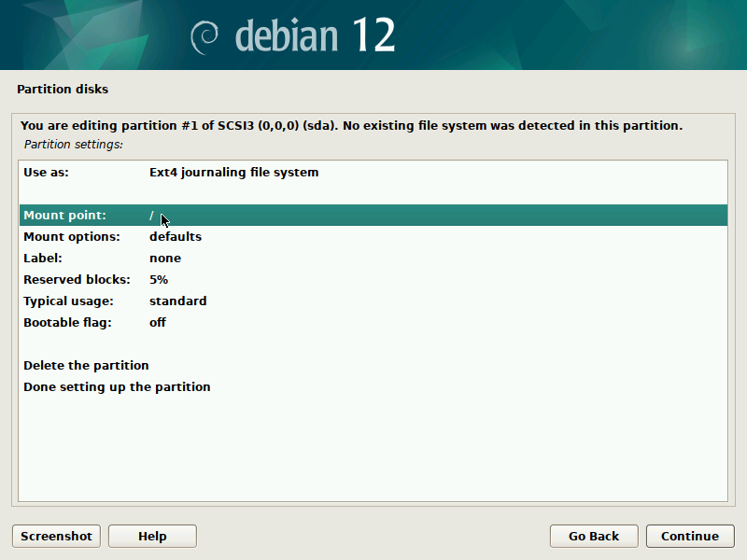747x560 pixels.
Task: Select 'Done setting up the partition'
Action: tap(373, 386)
